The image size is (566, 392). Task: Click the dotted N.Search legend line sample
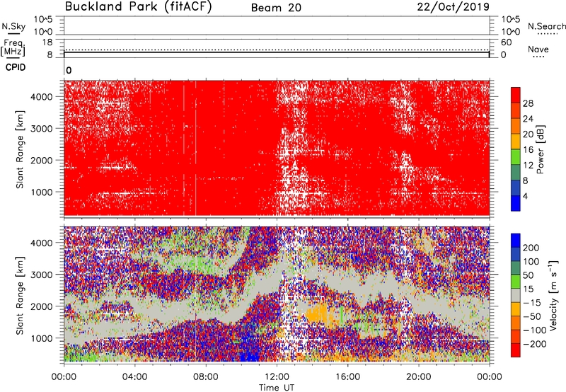tap(548, 34)
